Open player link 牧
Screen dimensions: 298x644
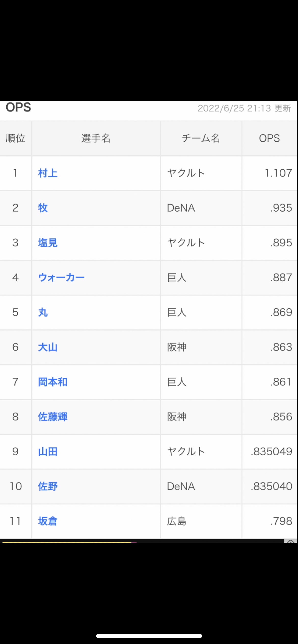click(x=43, y=208)
